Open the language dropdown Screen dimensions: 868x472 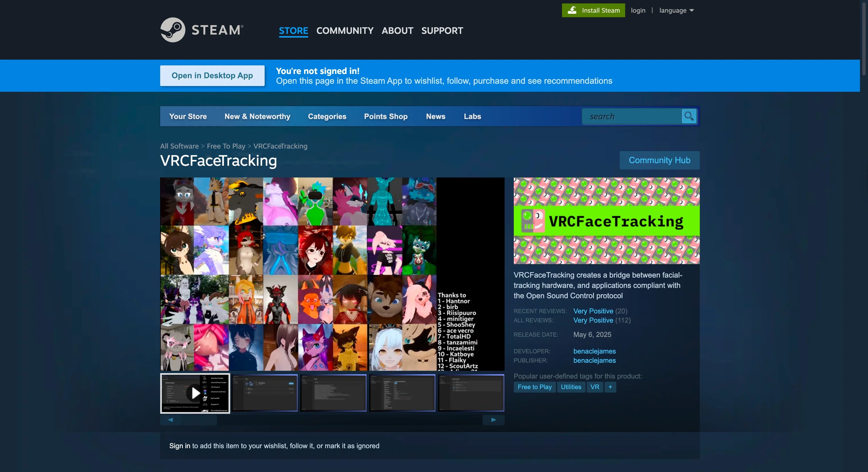(676, 10)
